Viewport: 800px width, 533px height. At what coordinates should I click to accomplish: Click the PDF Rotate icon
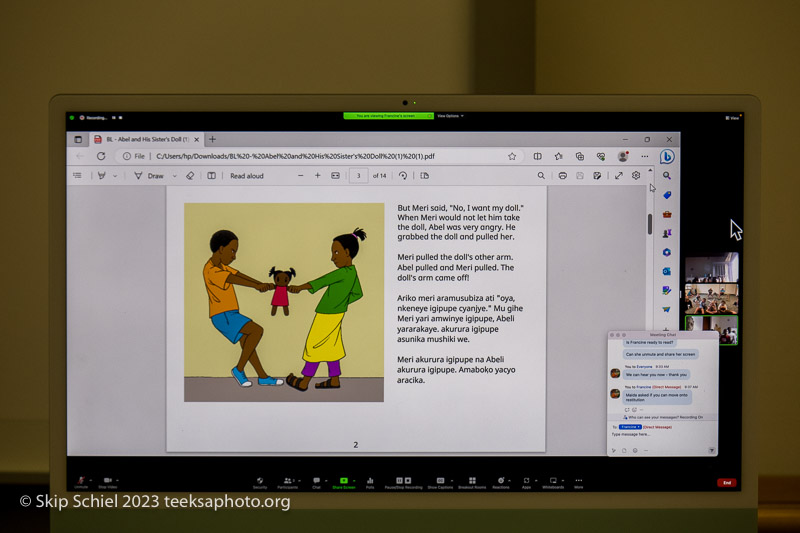click(x=403, y=175)
